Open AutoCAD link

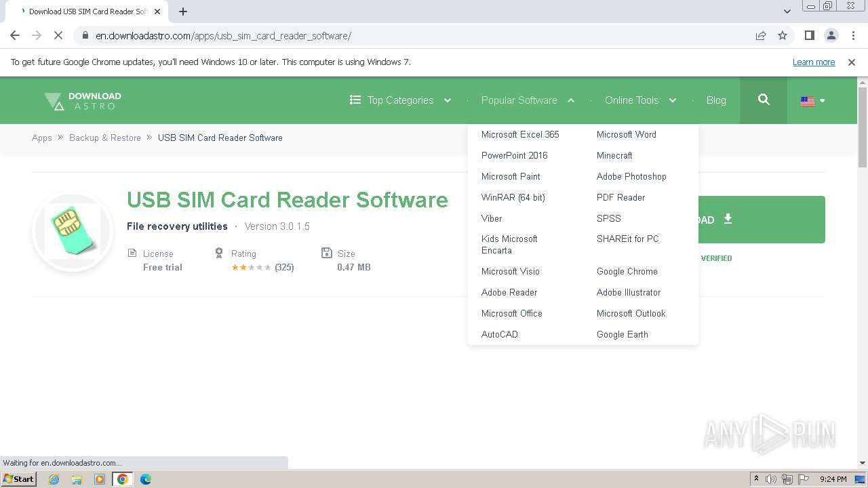[500, 334]
